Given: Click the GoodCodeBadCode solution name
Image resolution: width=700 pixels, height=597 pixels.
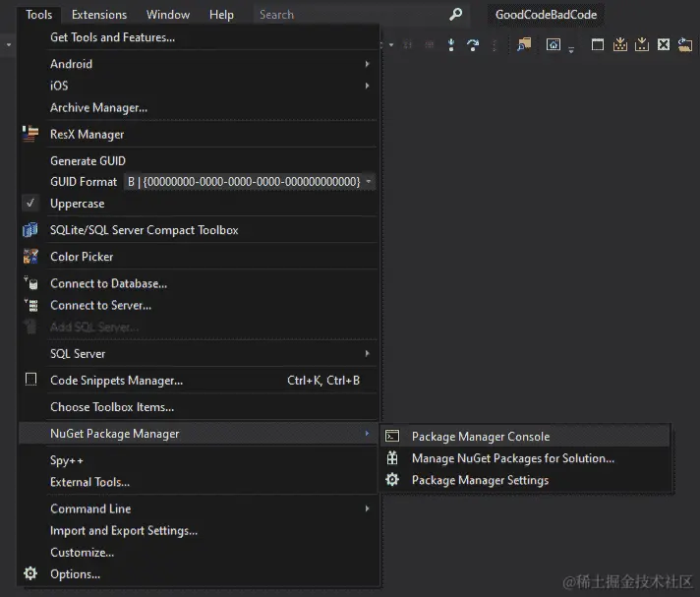Looking at the screenshot, I should pyautogui.click(x=546, y=15).
